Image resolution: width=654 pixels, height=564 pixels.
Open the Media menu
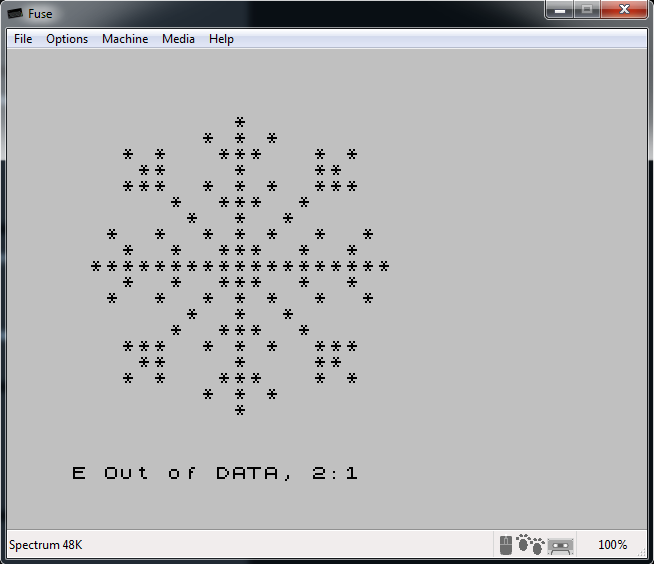pos(178,39)
